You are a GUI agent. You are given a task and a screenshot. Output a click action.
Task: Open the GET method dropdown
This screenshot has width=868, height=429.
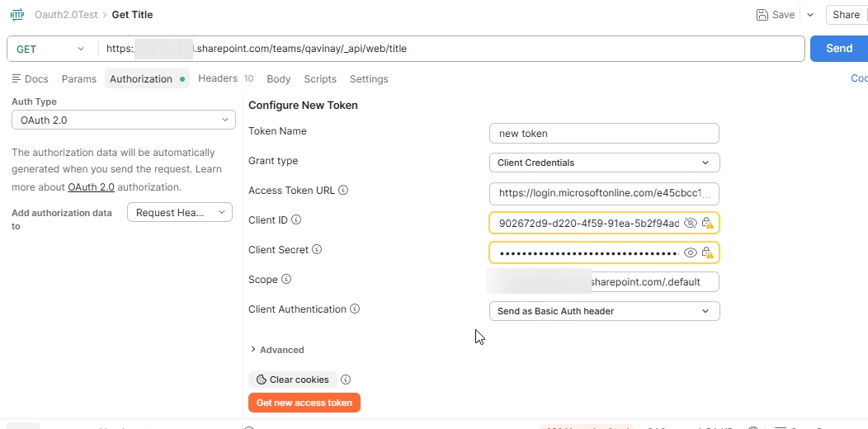point(50,49)
